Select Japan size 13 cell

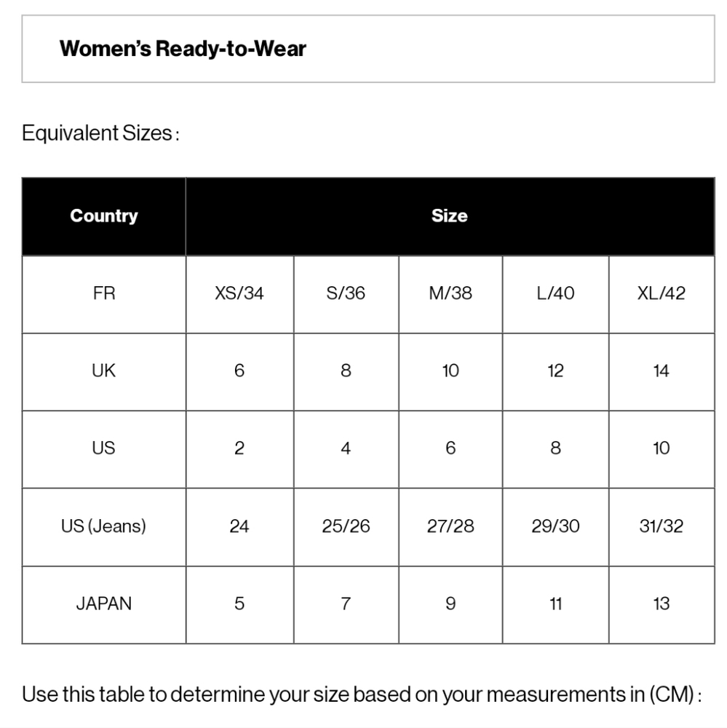click(662, 604)
